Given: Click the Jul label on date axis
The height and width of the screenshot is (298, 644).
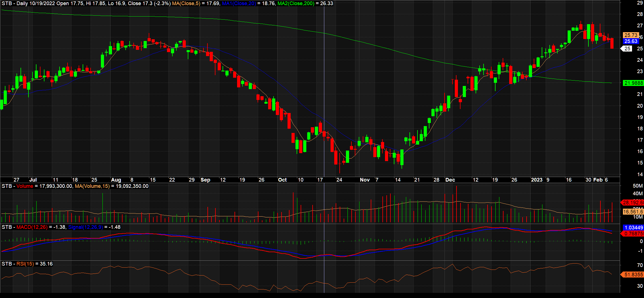Looking at the screenshot, I should pos(33,180).
